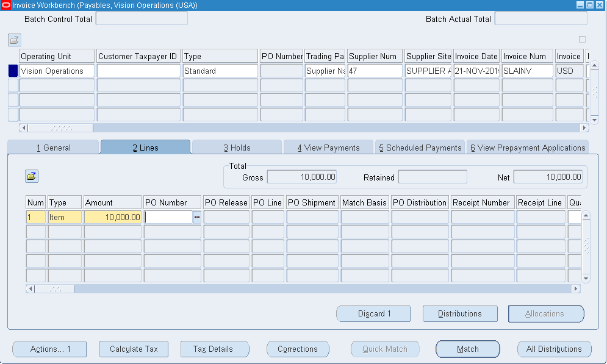This screenshot has width=607, height=364.
Task: Click the Oracle logo icon in title bar
Action: tap(6, 5)
